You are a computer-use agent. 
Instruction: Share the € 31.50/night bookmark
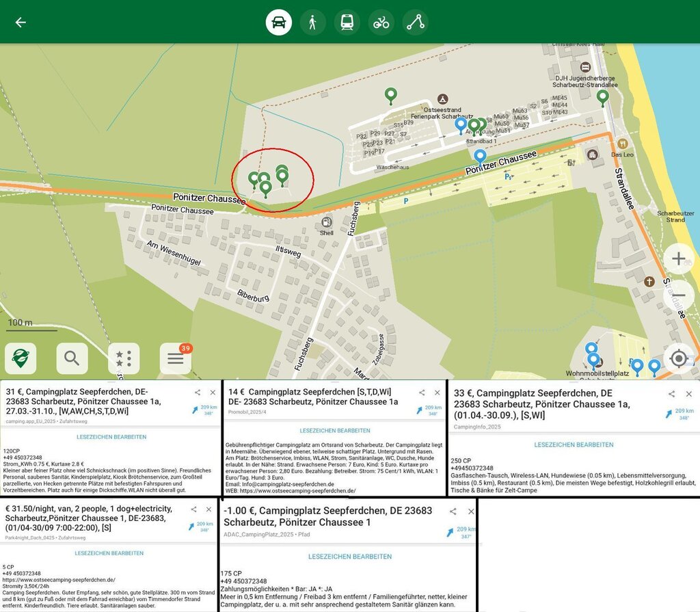pos(193,509)
